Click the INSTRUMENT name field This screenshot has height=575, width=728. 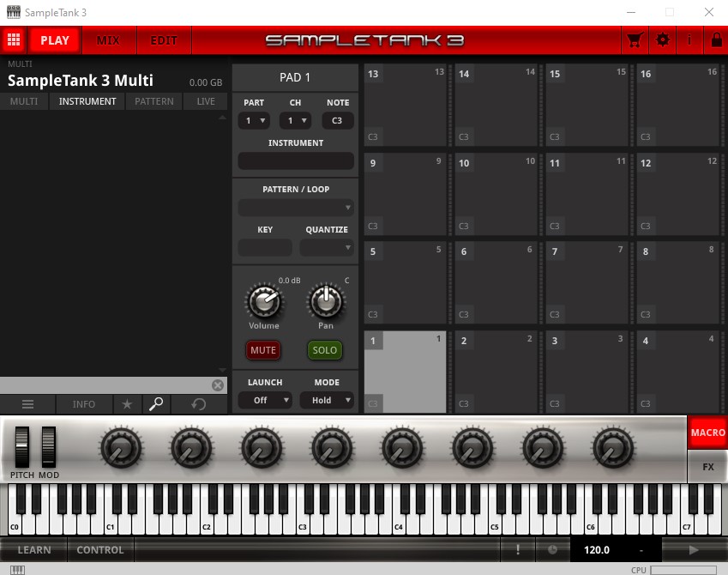tap(296, 160)
